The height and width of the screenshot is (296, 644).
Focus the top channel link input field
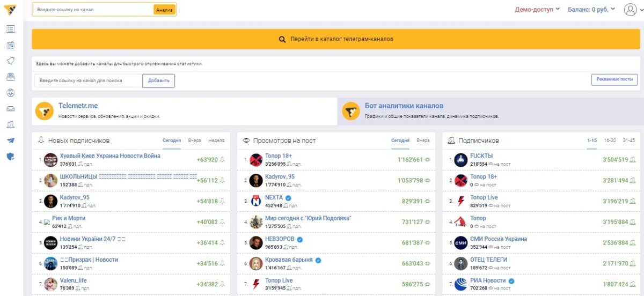(x=93, y=10)
